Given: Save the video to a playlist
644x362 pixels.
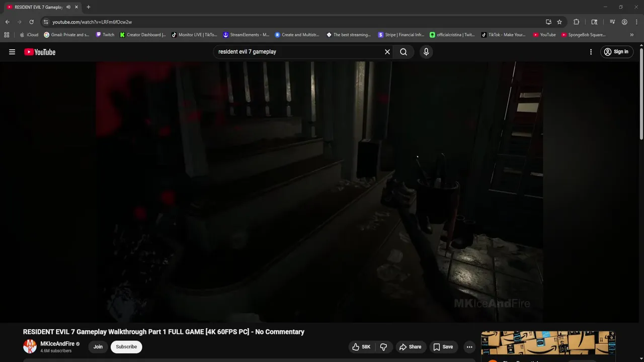Looking at the screenshot, I should click(x=443, y=347).
